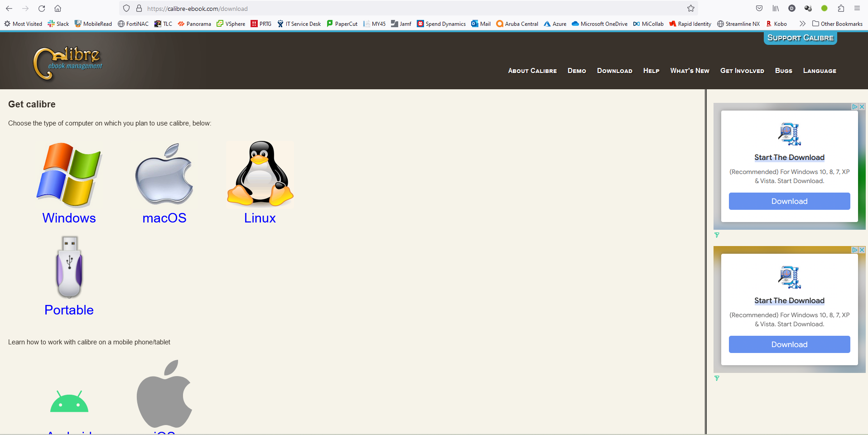
Task: Click the green Android robot icon
Action: 69,401
